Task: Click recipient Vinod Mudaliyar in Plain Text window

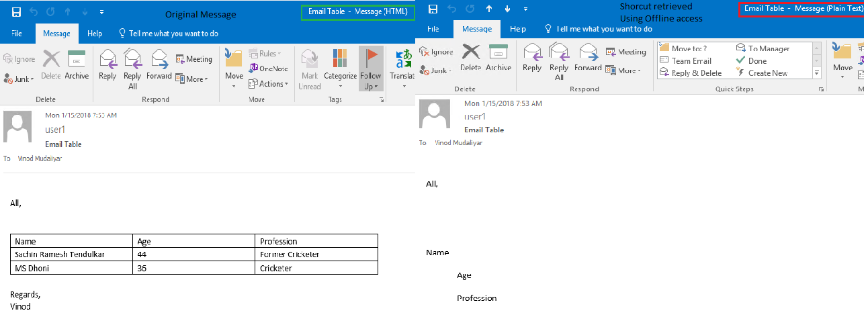Action: tap(458, 143)
